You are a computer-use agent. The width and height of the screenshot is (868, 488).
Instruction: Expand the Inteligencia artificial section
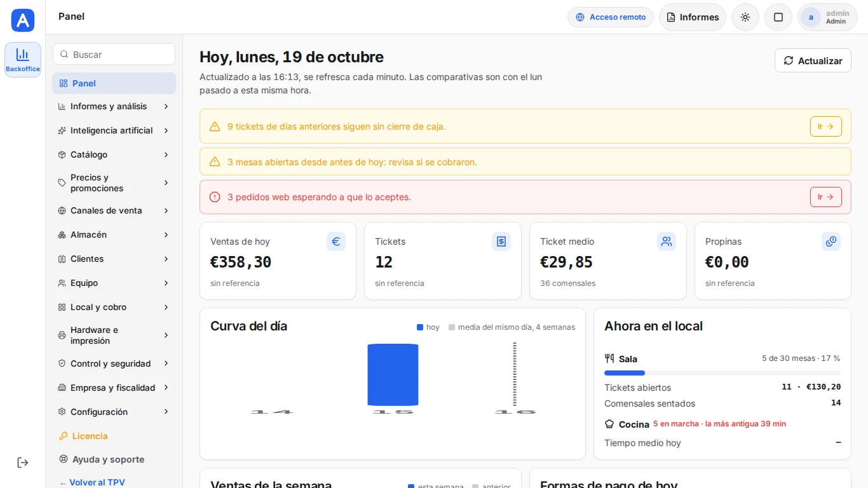[114, 131]
